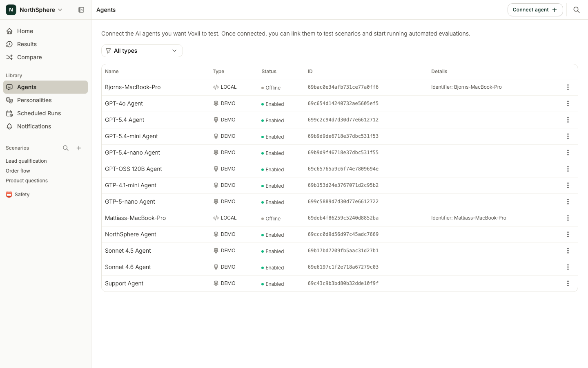This screenshot has height=368, width=588.
Task: Go to Home in the sidebar
Action: click(x=45, y=31)
